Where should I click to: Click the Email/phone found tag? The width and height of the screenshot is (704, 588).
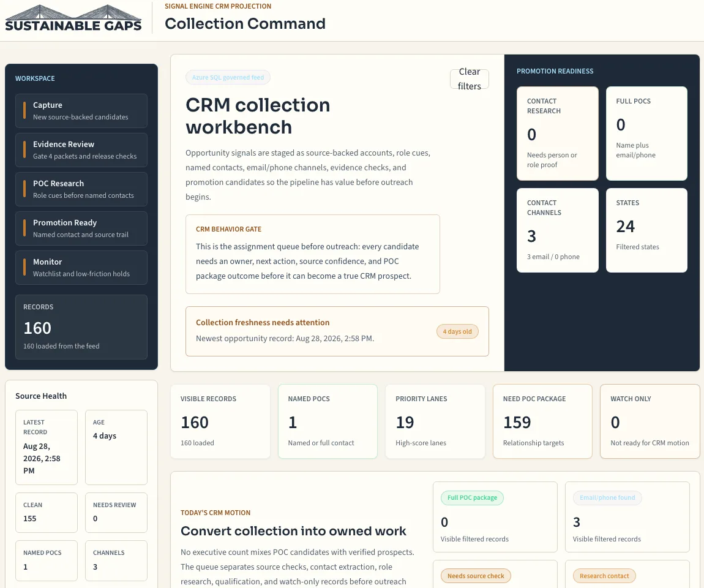607,498
